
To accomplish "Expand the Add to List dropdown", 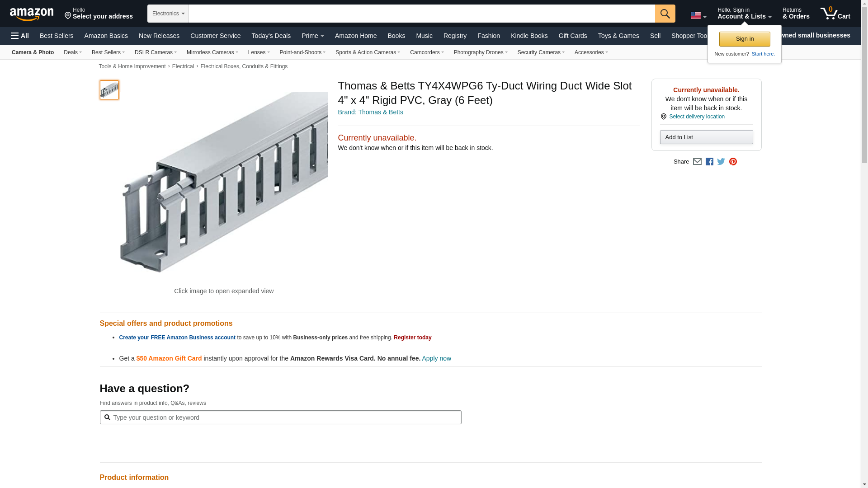I will (x=706, y=137).
